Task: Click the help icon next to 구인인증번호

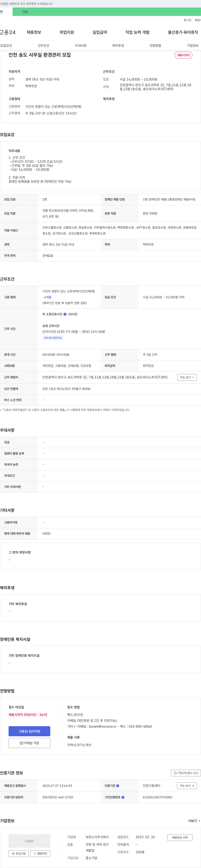Action: coord(123,797)
